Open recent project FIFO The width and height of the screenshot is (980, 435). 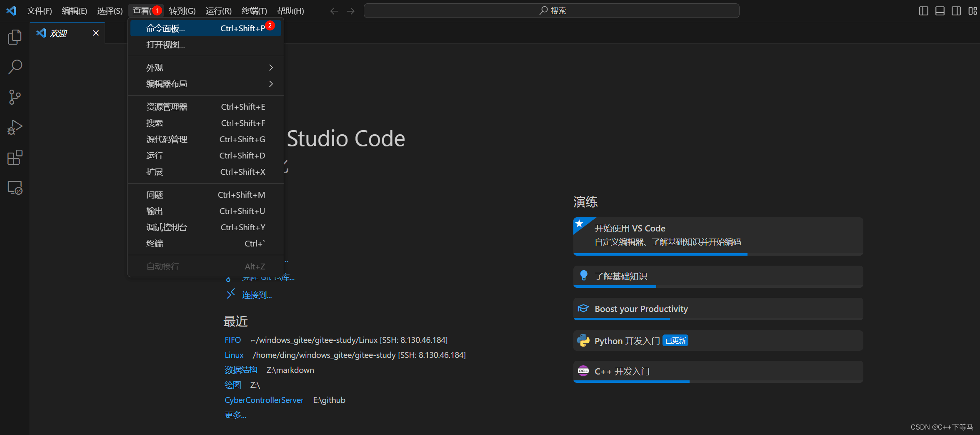coord(232,340)
